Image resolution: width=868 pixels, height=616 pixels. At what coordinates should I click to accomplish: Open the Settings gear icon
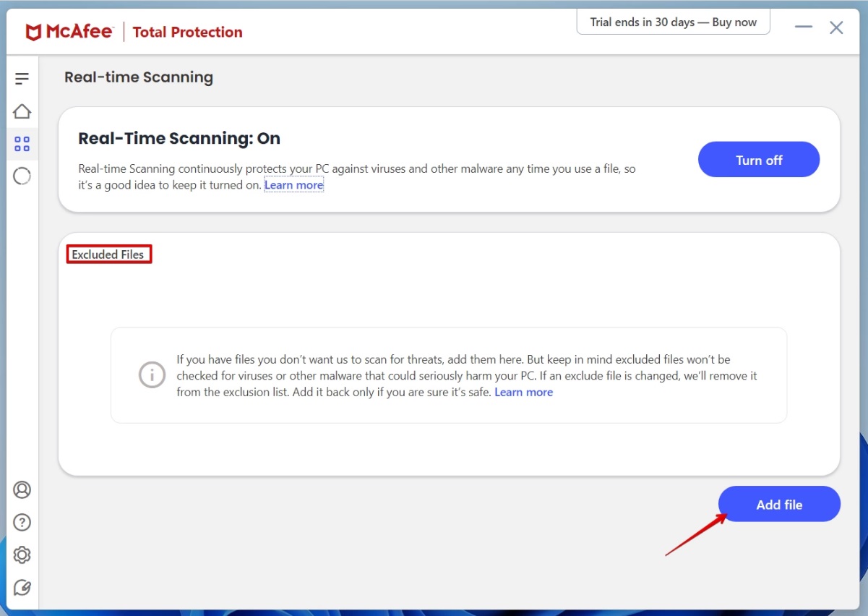pos(22,555)
